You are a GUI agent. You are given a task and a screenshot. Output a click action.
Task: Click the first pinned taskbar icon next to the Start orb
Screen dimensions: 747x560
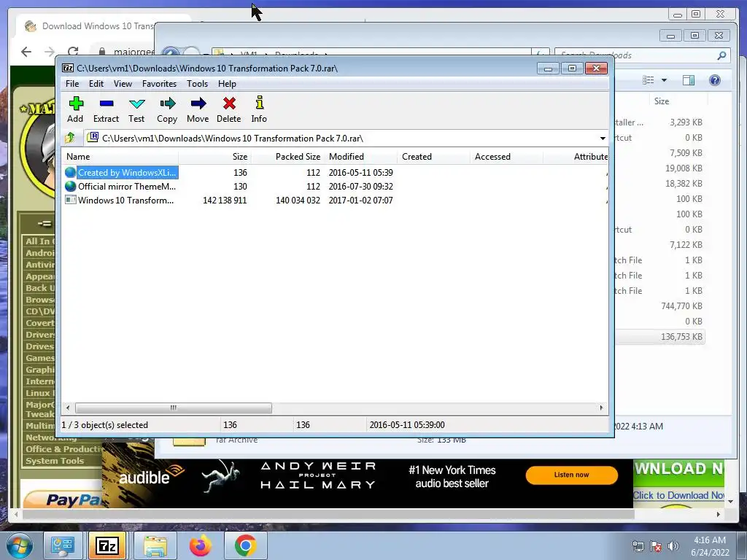(x=63, y=545)
